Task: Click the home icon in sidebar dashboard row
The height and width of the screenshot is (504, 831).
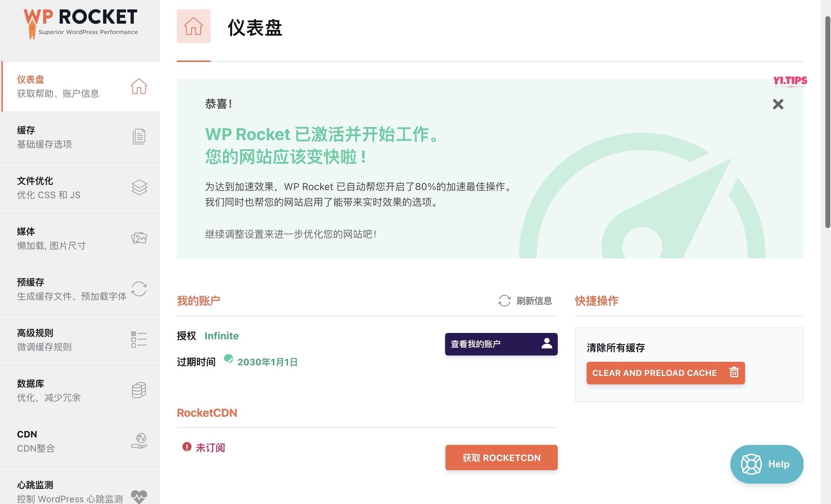Action: 139,86
